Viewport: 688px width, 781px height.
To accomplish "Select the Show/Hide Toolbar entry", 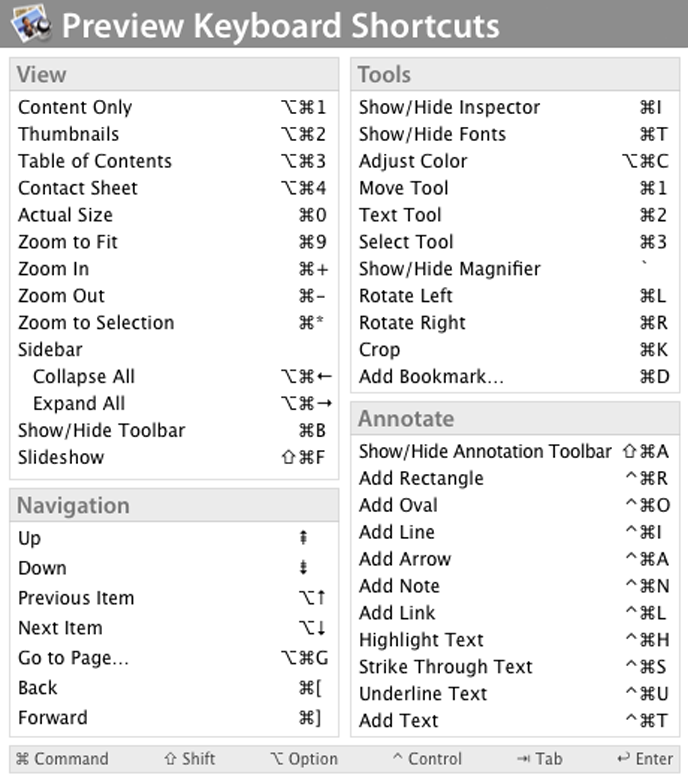I will [x=101, y=430].
